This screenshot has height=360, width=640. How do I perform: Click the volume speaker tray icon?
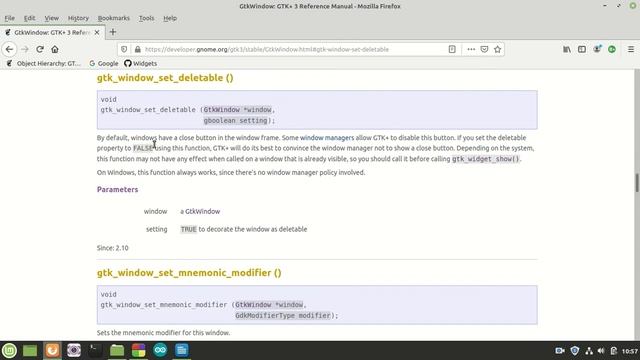coord(601,351)
